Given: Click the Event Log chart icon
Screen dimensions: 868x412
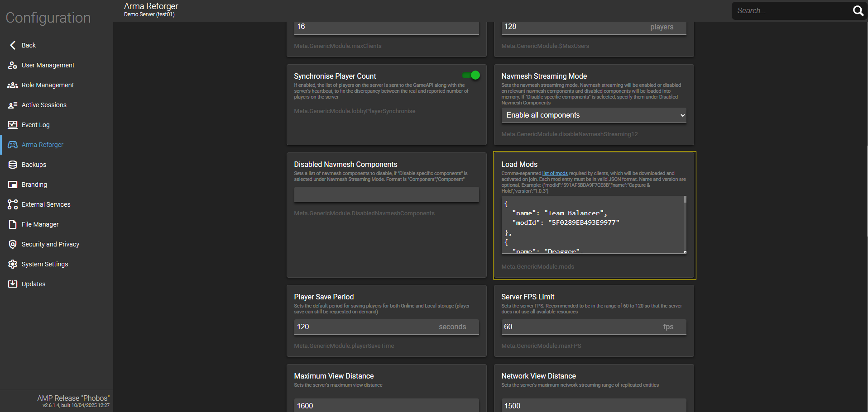Looking at the screenshot, I should 13,125.
